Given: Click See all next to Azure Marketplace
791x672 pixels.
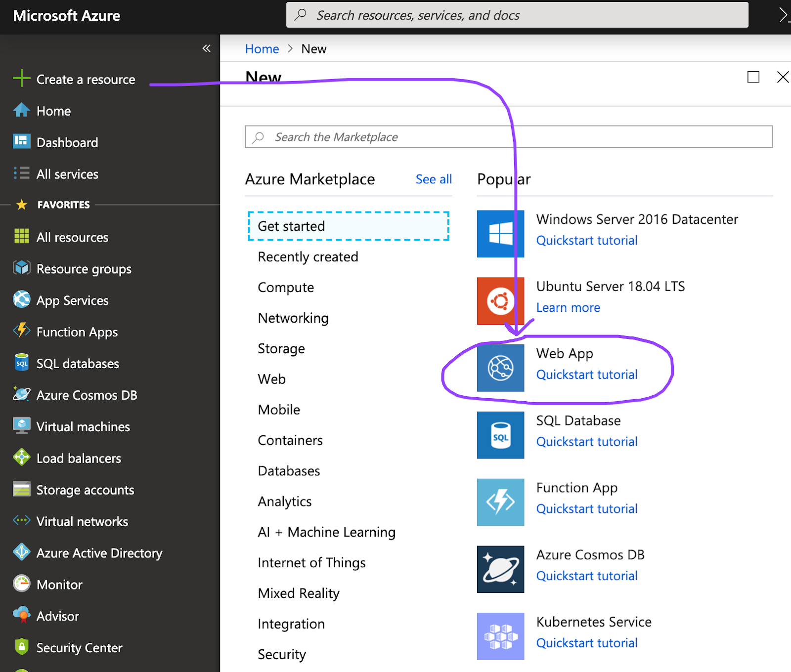Looking at the screenshot, I should pyautogui.click(x=434, y=179).
